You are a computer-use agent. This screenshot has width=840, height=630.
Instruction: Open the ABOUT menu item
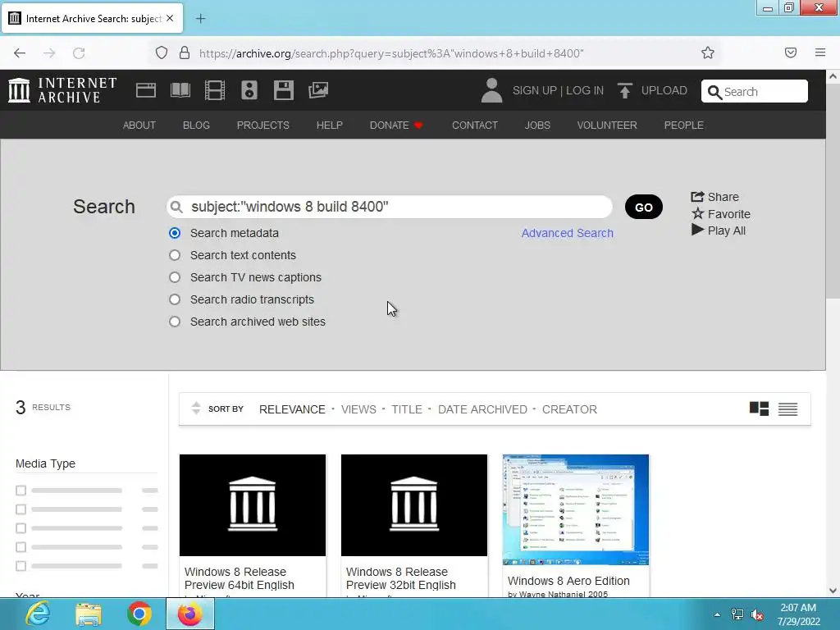(139, 125)
